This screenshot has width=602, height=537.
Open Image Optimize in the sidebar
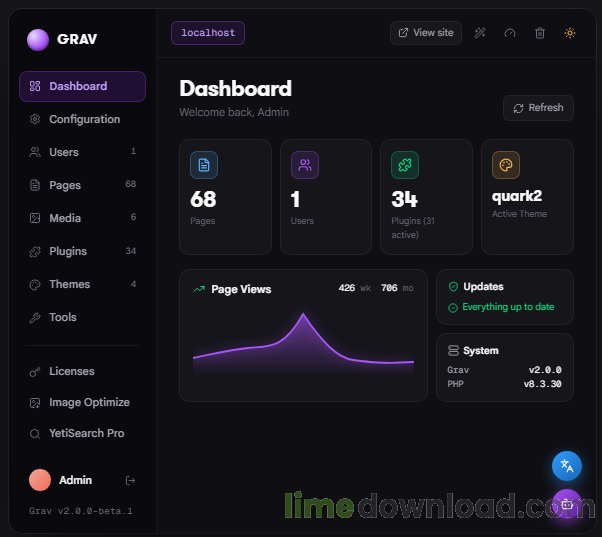(82, 402)
